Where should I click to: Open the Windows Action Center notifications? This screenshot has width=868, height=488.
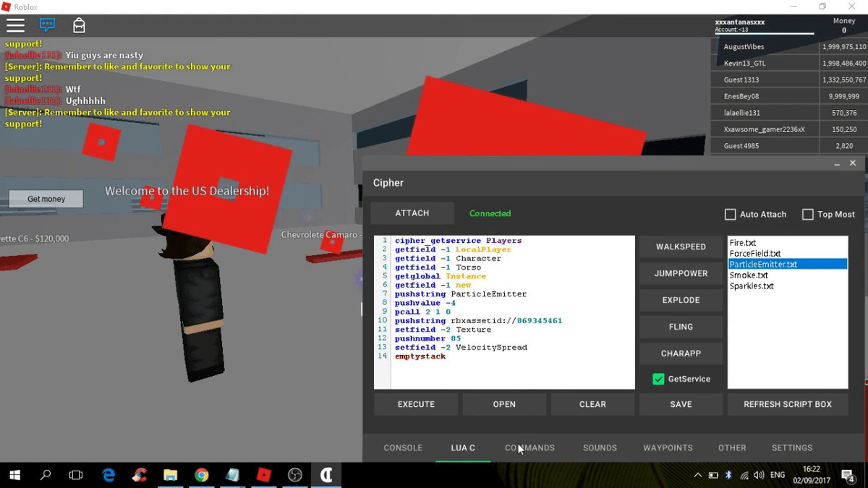[x=848, y=475]
